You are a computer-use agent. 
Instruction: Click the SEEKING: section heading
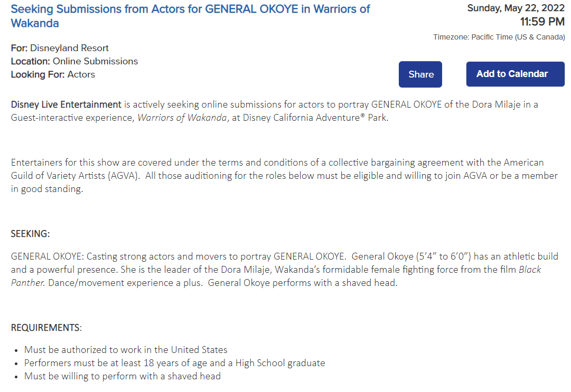click(31, 234)
